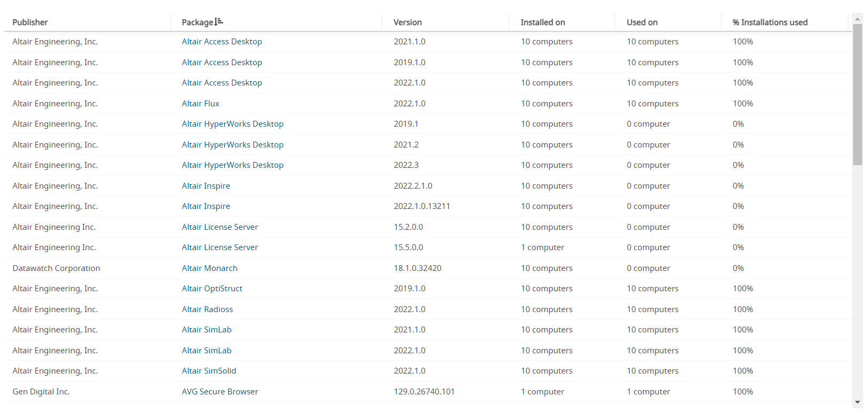Click the scrollbar down arrow
Screen dimensions: 868x411
857,402
